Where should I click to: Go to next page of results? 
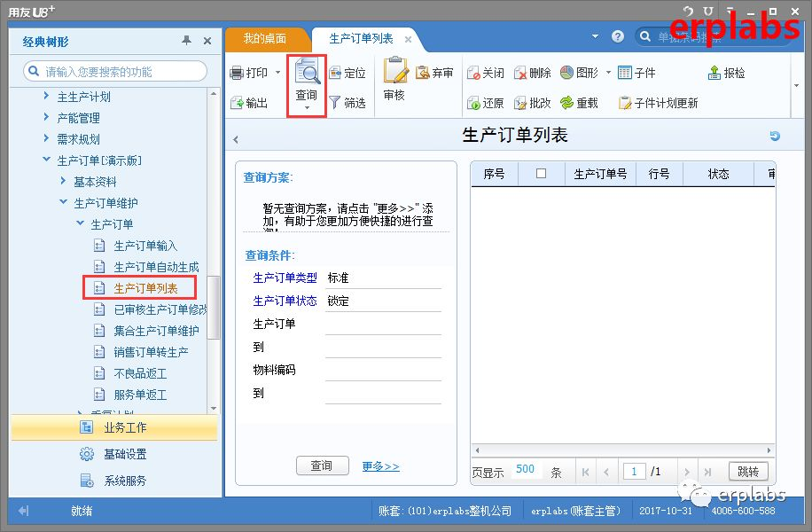687,472
